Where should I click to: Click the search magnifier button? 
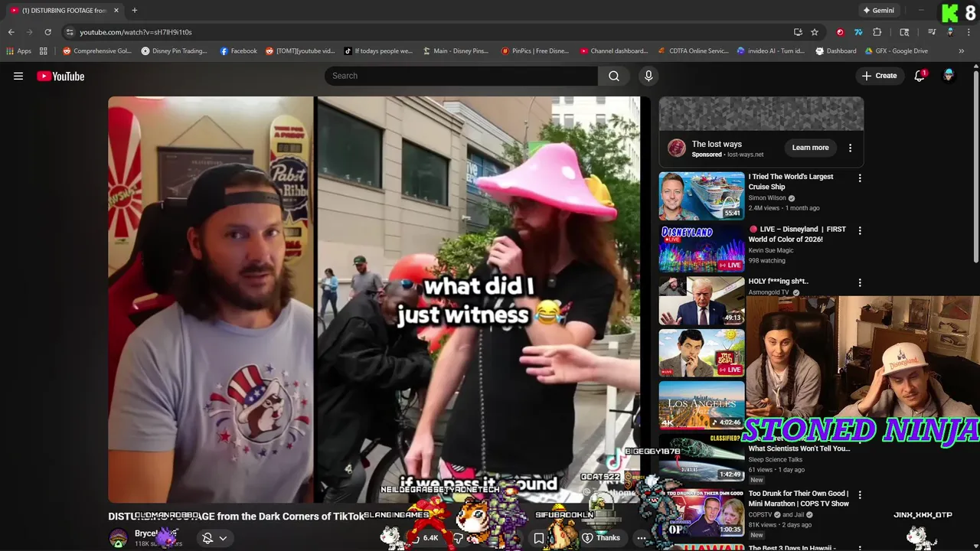(614, 76)
